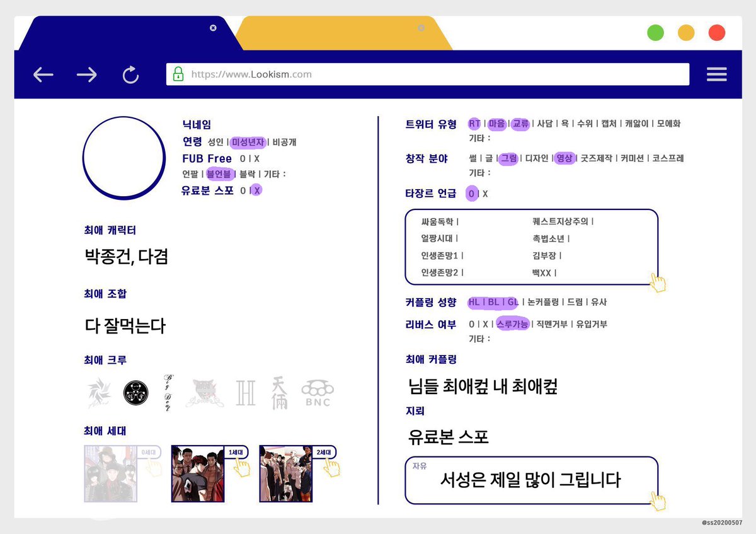This screenshot has width=756, height=534.
Task: Toggle RT in 트위터 유형
Action: click(x=474, y=124)
